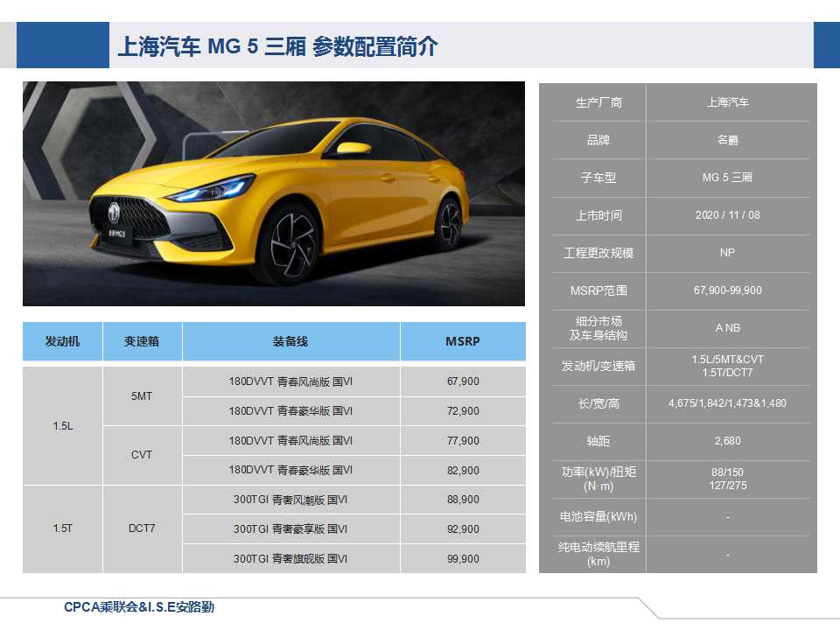Click the "300TGI 青奢旗舰版 国VI" trim cell
The height and width of the screenshot is (630, 840).
(x=290, y=559)
